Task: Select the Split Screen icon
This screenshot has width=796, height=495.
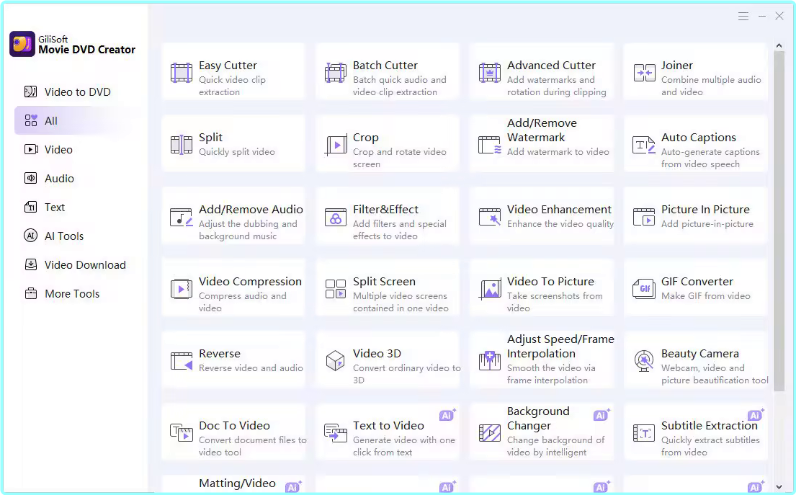Action: pos(336,289)
